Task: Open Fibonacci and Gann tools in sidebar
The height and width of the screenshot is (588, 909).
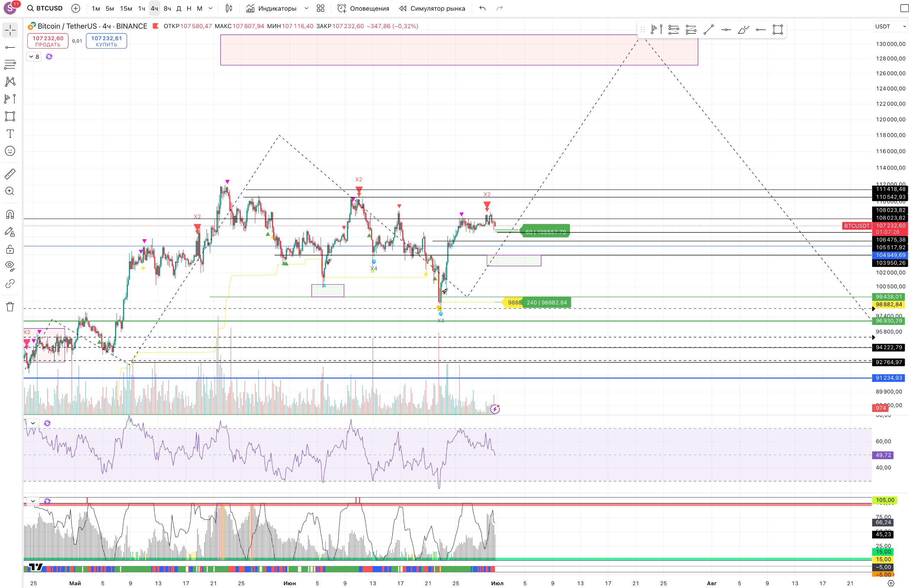Action: tap(10, 64)
